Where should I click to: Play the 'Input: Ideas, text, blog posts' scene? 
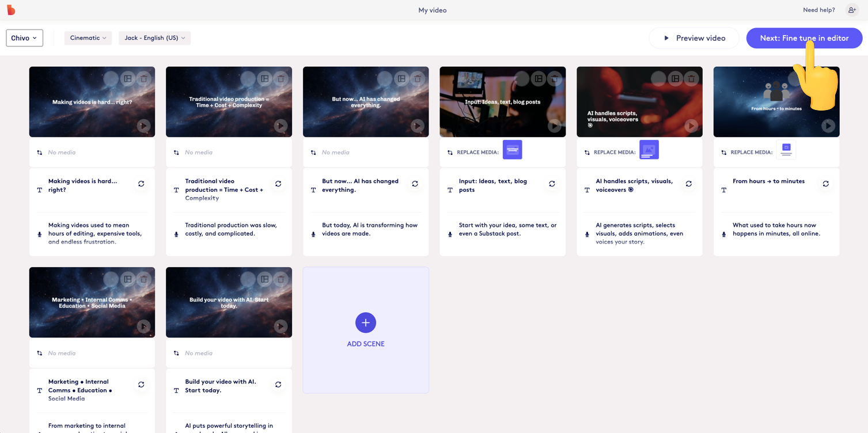[554, 126]
